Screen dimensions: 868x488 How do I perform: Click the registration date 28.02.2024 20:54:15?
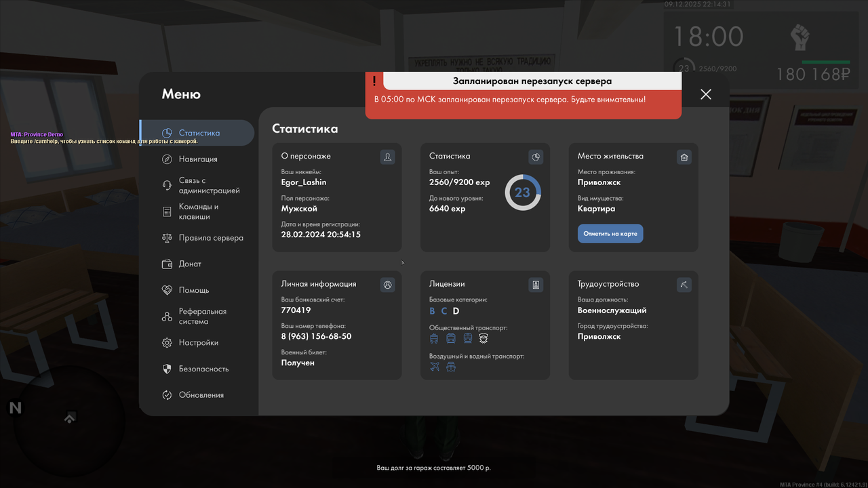point(321,235)
